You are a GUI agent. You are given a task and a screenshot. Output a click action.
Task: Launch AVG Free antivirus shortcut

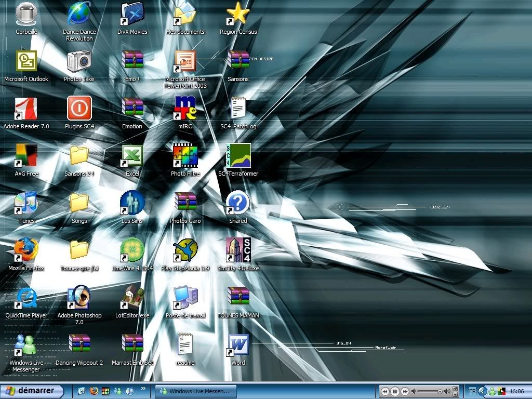click(x=26, y=160)
